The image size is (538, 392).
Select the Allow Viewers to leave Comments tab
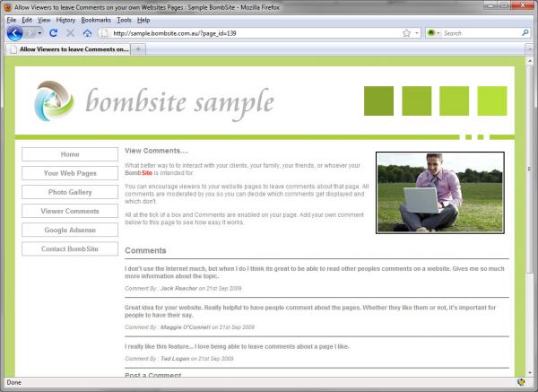click(69, 49)
